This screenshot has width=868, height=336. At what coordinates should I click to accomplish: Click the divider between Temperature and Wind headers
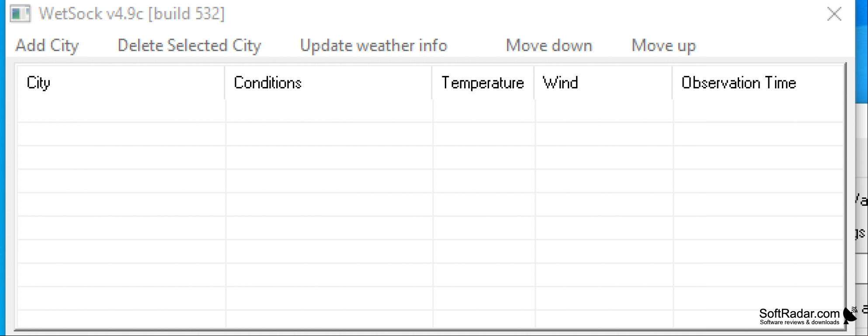[x=534, y=83]
